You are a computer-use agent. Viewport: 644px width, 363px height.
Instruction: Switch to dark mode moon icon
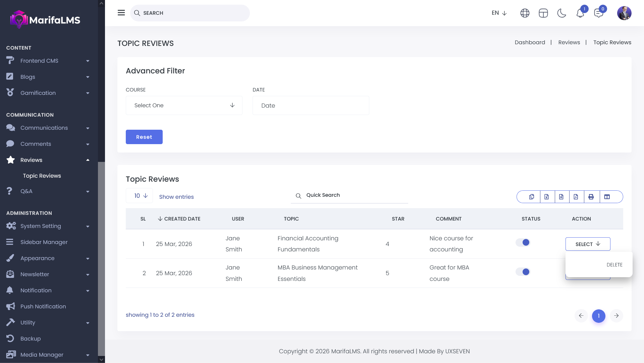pos(561,13)
